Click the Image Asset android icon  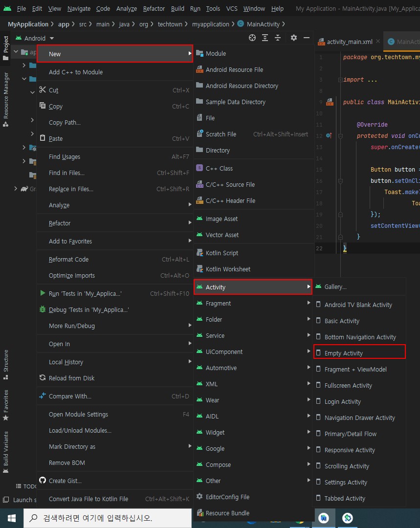click(x=199, y=218)
